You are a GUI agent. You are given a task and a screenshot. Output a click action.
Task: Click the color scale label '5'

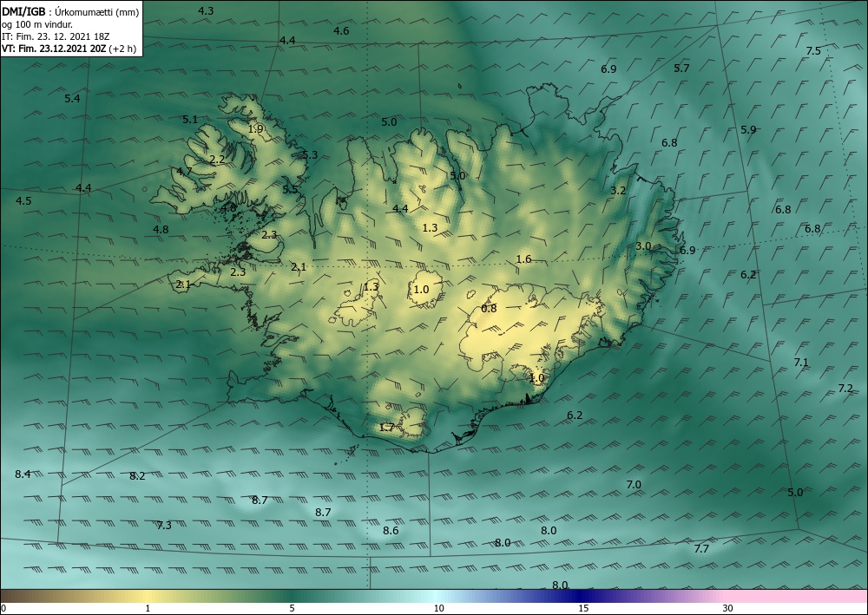[x=292, y=608]
